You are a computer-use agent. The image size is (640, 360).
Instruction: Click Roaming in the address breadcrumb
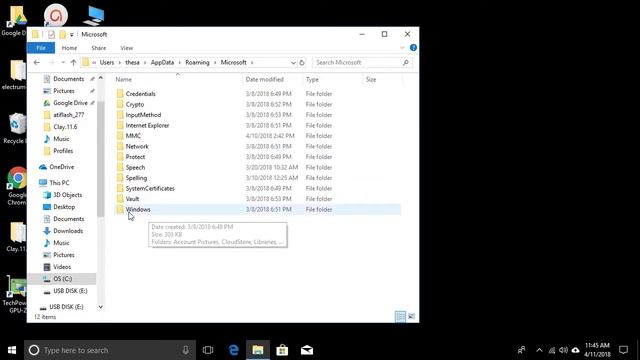click(197, 62)
